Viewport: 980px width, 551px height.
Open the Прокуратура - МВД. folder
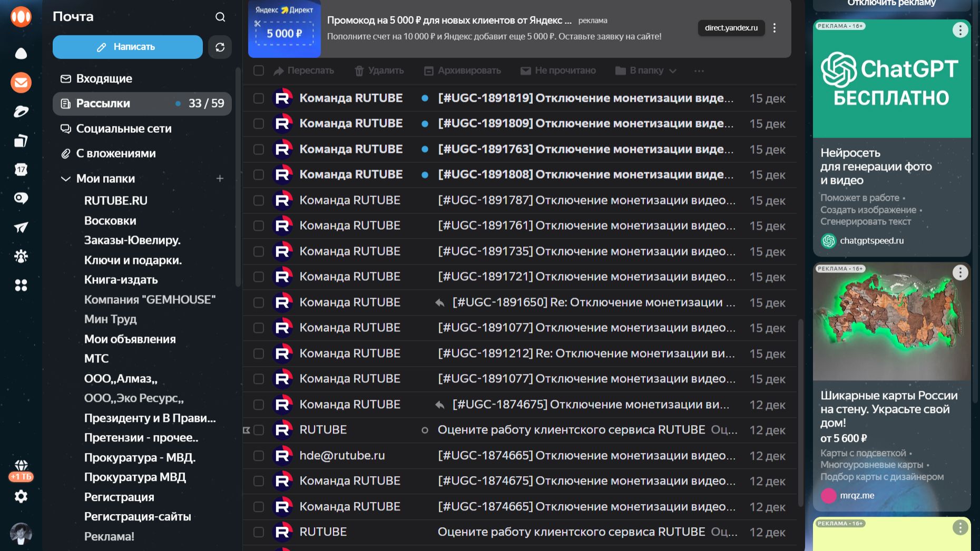pyautogui.click(x=140, y=458)
